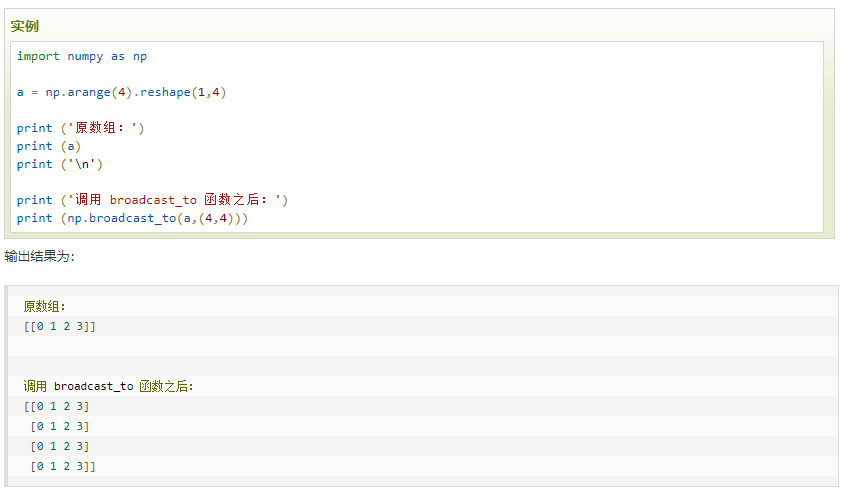
Task: Click the third row of the broadcast result
Action: point(59,446)
